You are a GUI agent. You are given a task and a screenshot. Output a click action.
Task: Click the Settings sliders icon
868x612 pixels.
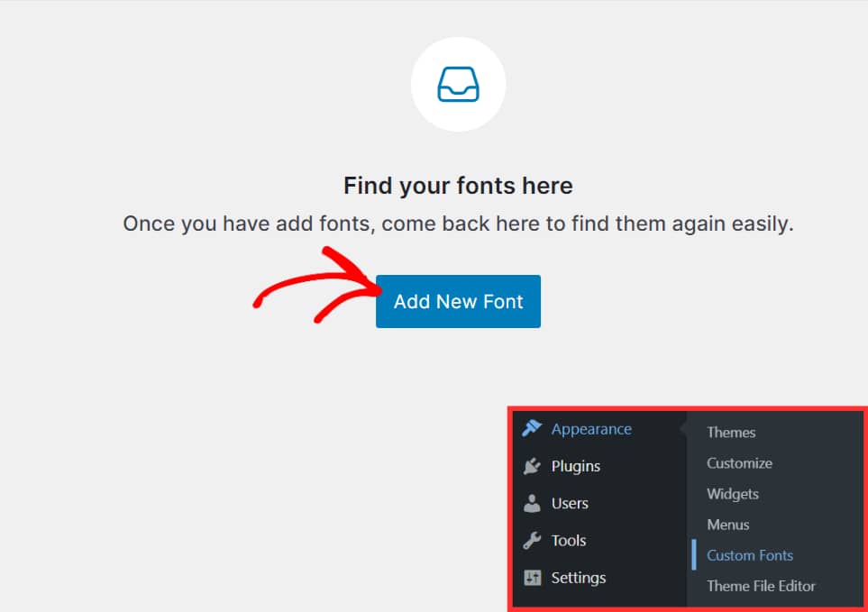pos(532,578)
